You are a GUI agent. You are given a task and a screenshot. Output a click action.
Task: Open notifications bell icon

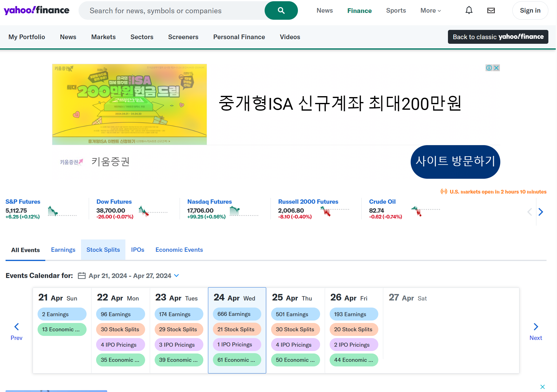tap(469, 10)
